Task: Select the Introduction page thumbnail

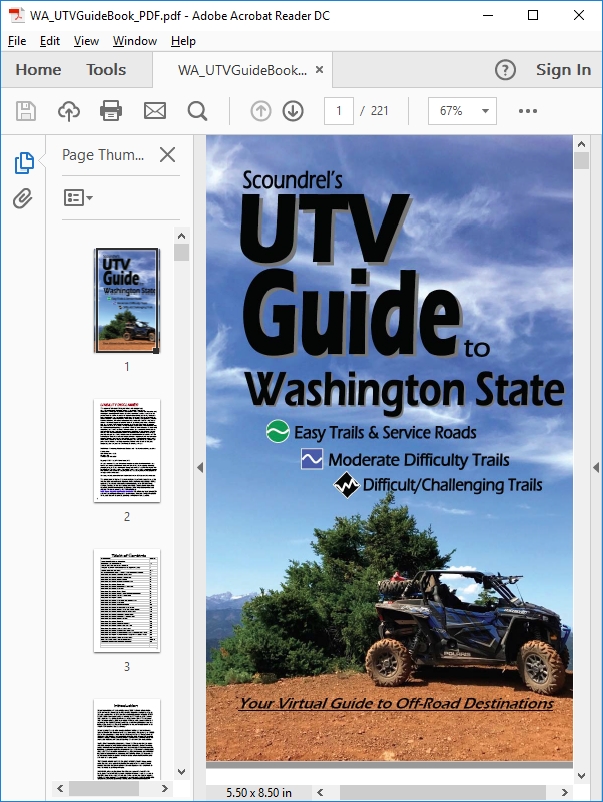Action: (127, 739)
